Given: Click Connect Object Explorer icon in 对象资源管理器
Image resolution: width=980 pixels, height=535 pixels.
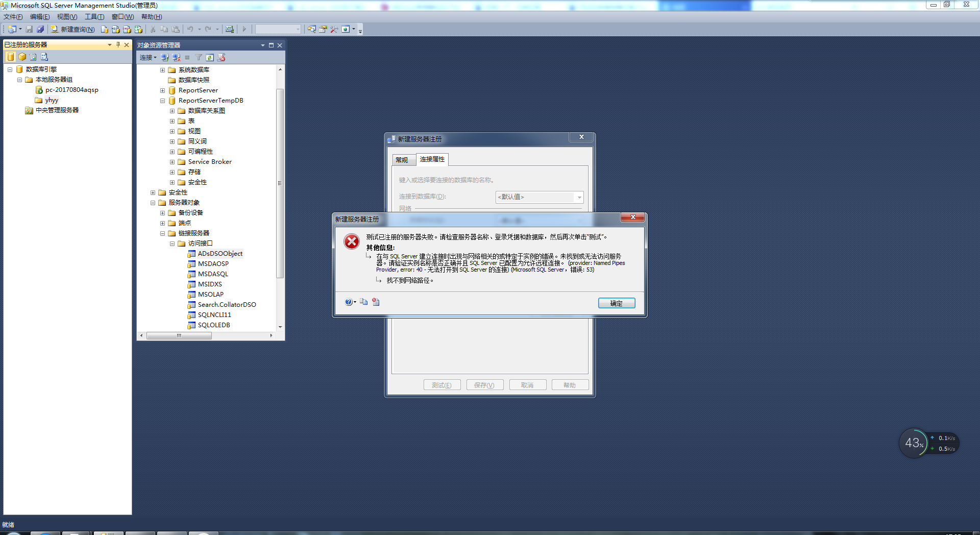Looking at the screenshot, I should click(165, 58).
